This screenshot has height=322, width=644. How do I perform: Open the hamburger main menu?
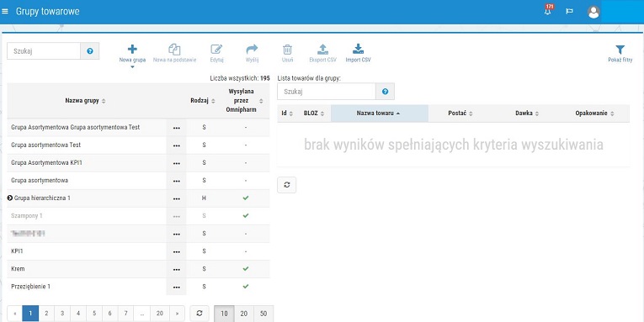point(5,12)
